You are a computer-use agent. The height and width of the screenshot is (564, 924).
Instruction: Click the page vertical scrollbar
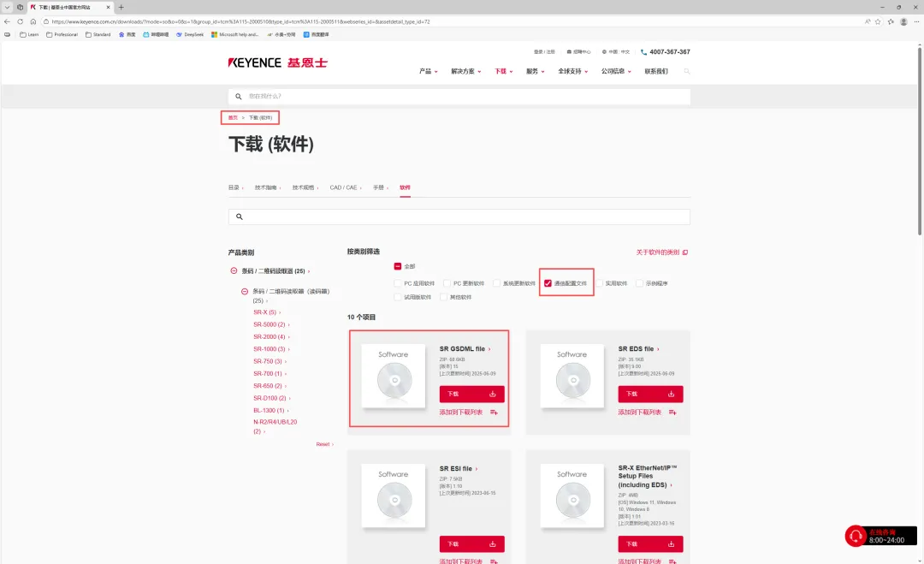[x=919, y=141]
